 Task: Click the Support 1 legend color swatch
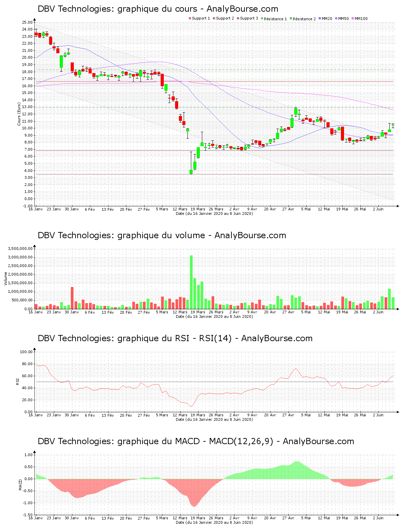[190, 19]
